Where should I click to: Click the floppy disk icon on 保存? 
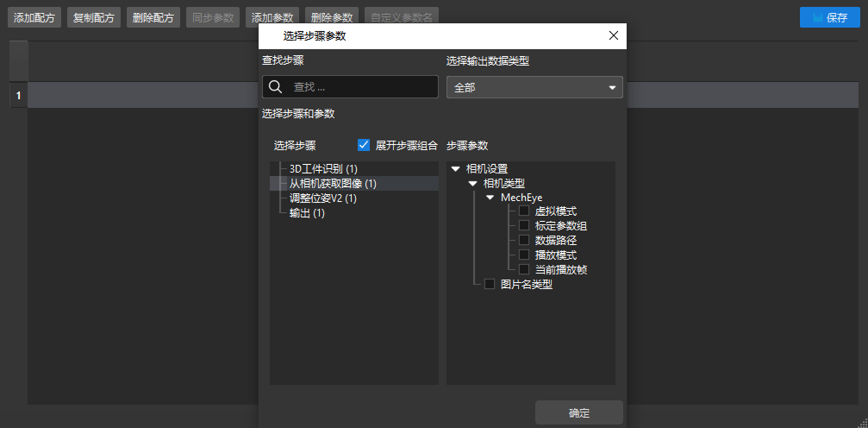[x=818, y=18]
